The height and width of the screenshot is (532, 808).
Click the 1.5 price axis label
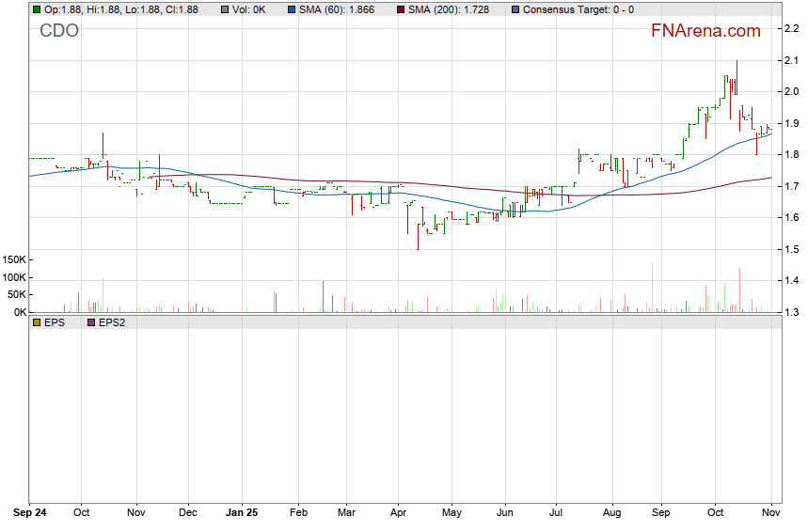tap(791, 249)
